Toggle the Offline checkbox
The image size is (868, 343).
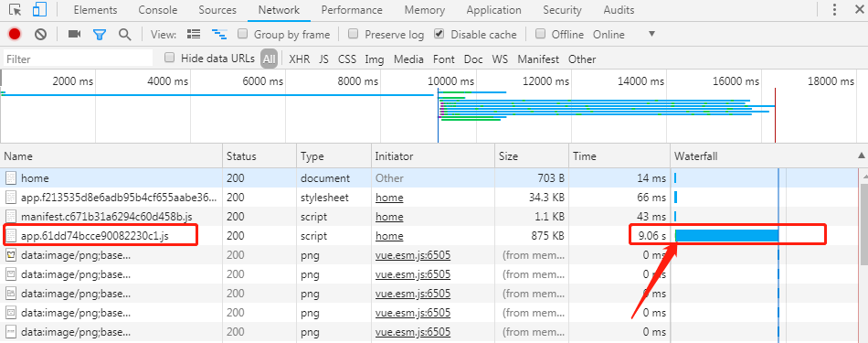pos(541,34)
